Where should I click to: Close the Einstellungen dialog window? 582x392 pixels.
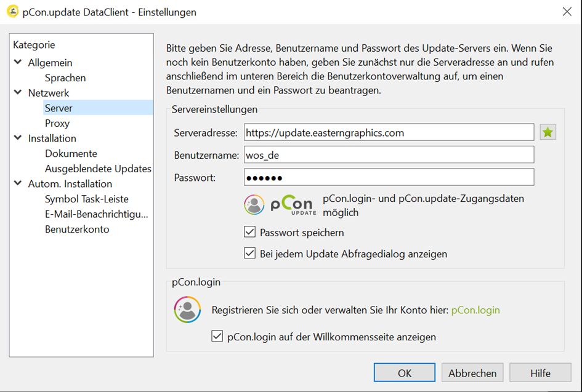[567, 12]
